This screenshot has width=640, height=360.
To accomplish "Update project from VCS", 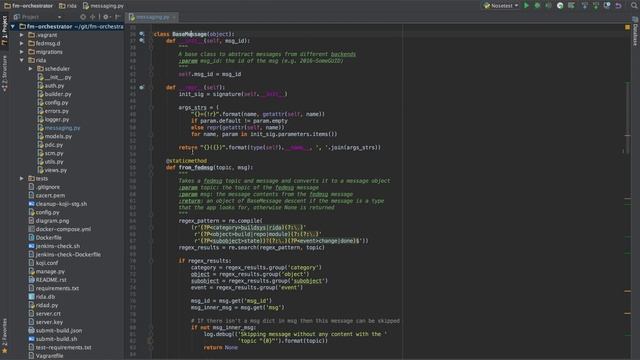I will [x=584, y=6].
